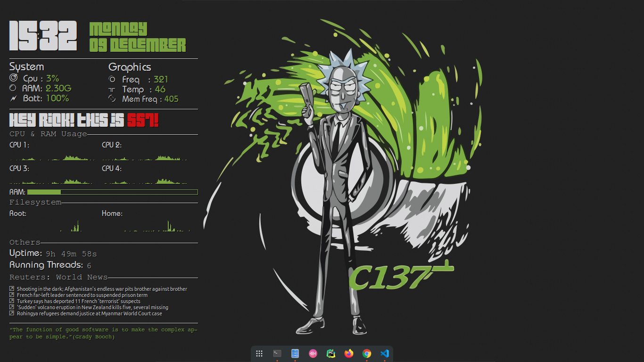644x362 pixels.
Task: Click the Mem Freq value '405'
Action: coord(171,99)
